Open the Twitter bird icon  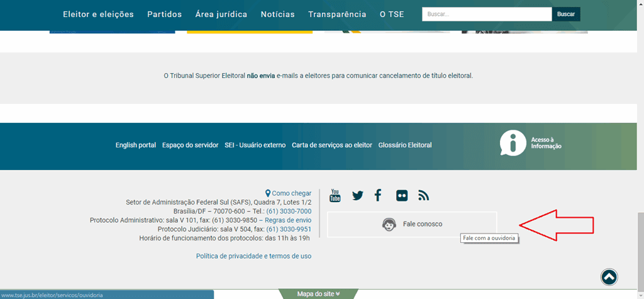[x=358, y=196]
